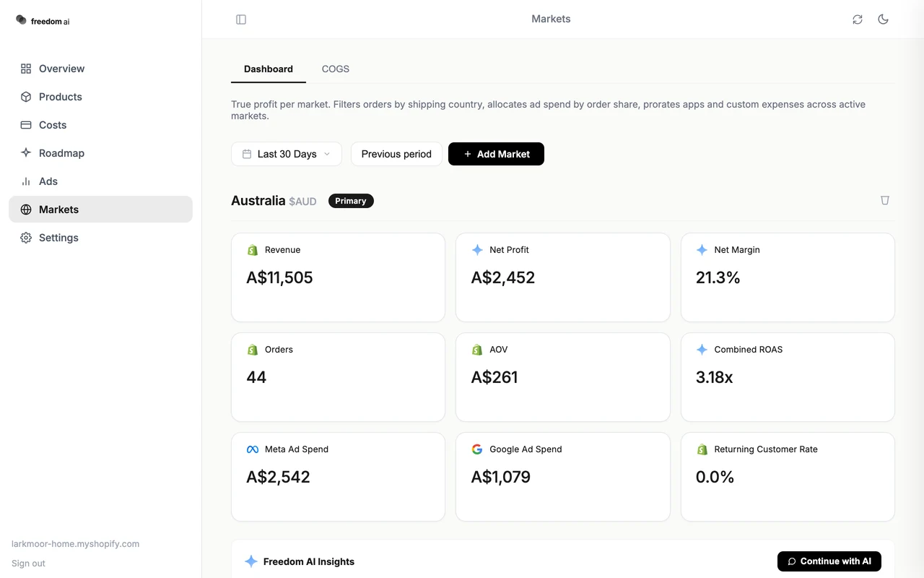Click the Meta Ad Spend value A$2,542
This screenshot has height=578, width=924.
click(278, 477)
